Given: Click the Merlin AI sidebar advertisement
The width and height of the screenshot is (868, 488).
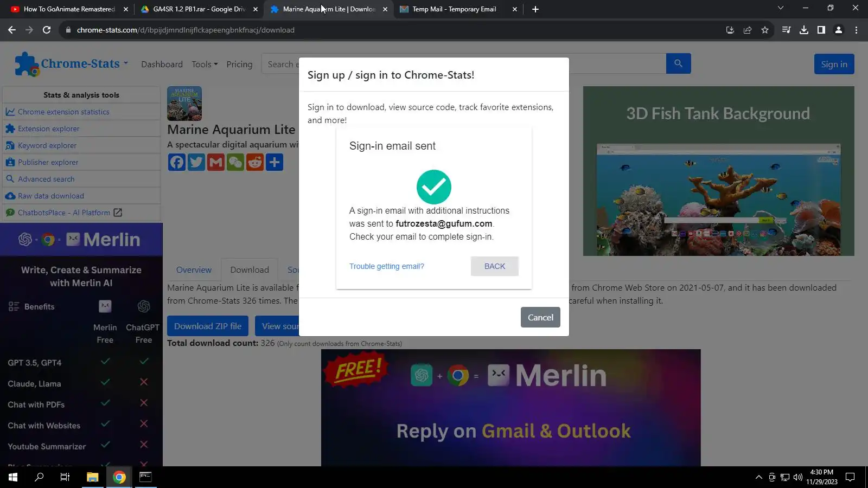Looking at the screenshot, I should tap(81, 344).
